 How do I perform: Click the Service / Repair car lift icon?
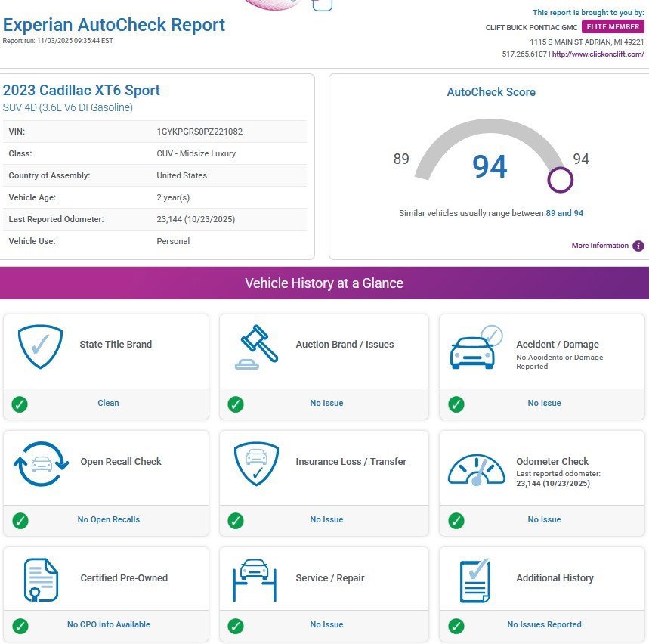tap(256, 580)
